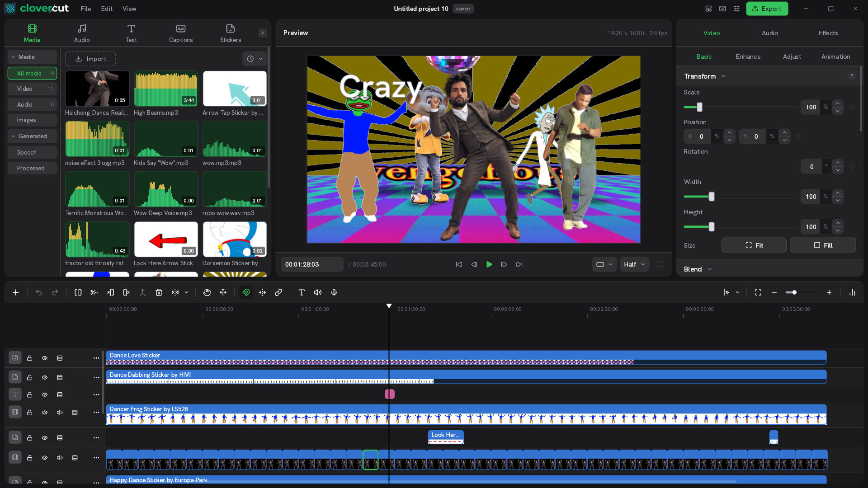Open the media sort order dropdown
Screen dimensions: 868x488
pyautogui.click(x=255, y=59)
